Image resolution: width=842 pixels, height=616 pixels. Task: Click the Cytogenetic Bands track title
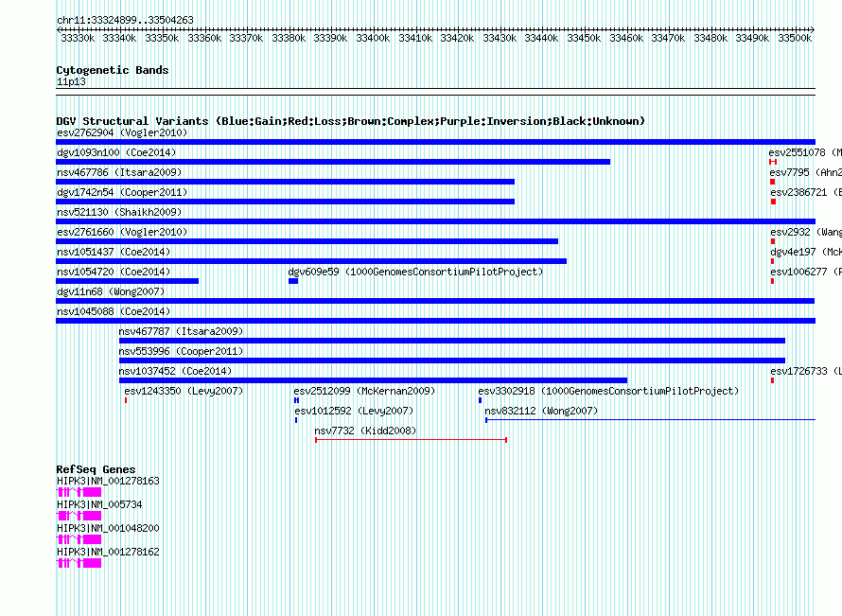click(x=113, y=70)
